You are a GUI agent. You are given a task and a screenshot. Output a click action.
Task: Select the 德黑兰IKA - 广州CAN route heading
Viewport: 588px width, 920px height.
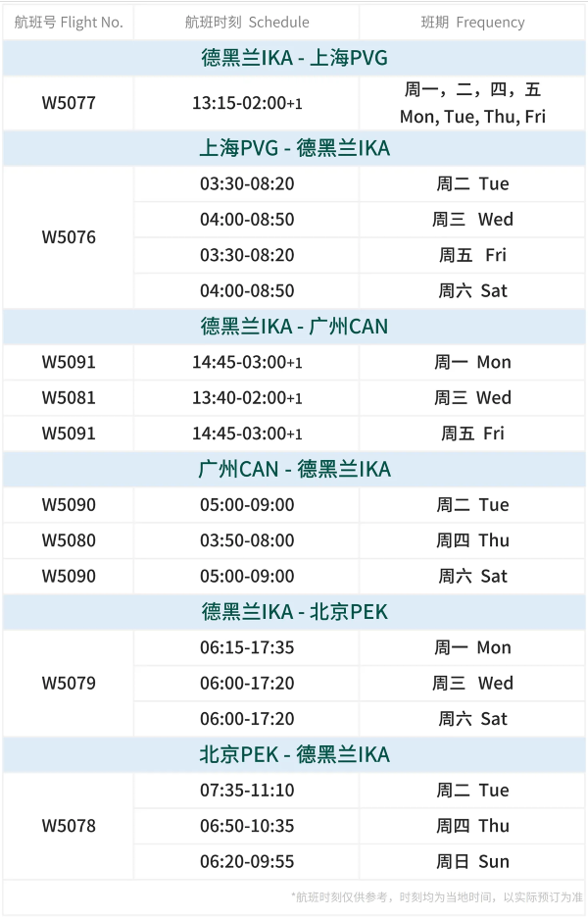(294, 326)
